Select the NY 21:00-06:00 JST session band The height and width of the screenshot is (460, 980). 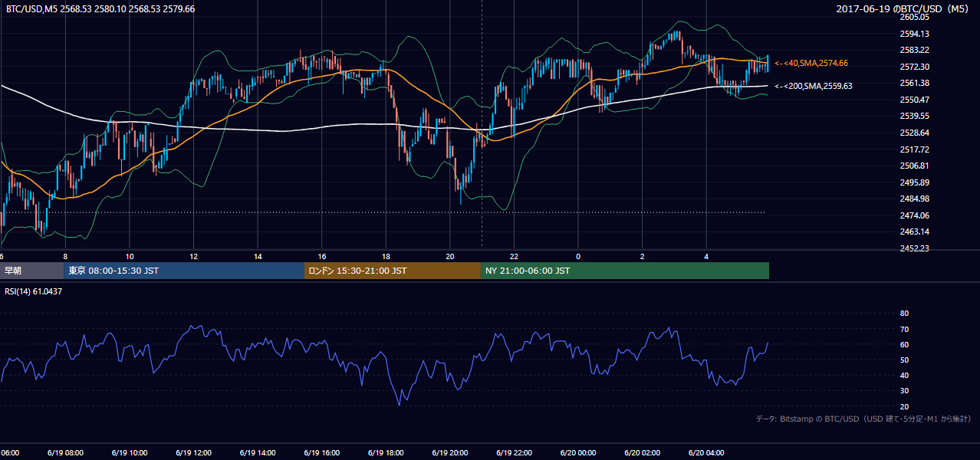(625, 271)
